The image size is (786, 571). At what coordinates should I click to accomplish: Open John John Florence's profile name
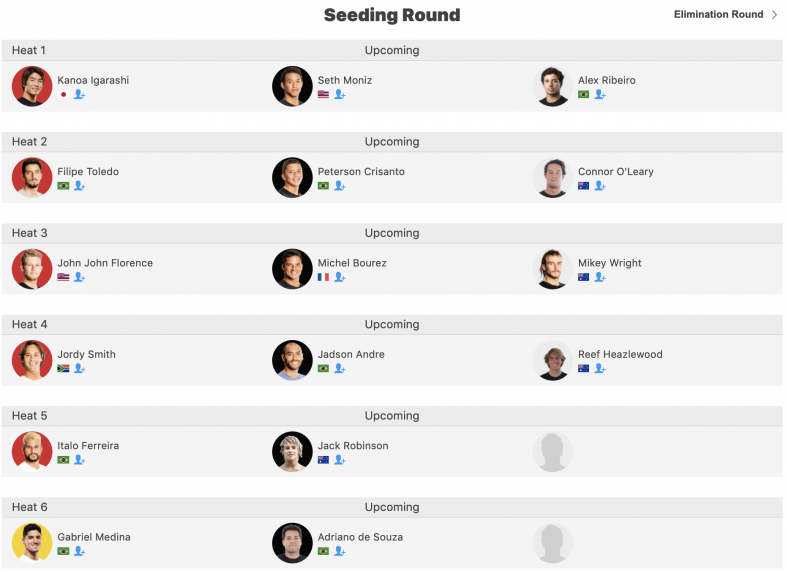pyautogui.click(x=105, y=263)
